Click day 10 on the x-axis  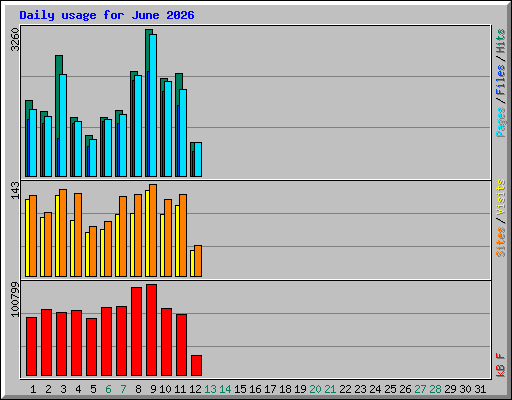click(165, 389)
